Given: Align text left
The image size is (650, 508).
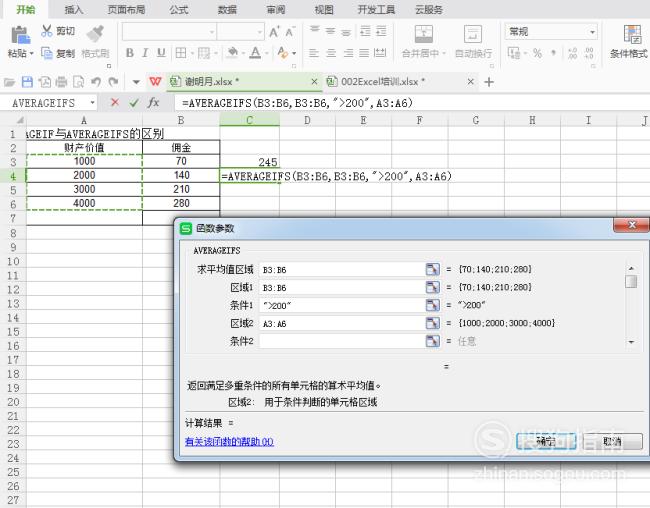Looking at the screenshot, I should coord(314,53).
